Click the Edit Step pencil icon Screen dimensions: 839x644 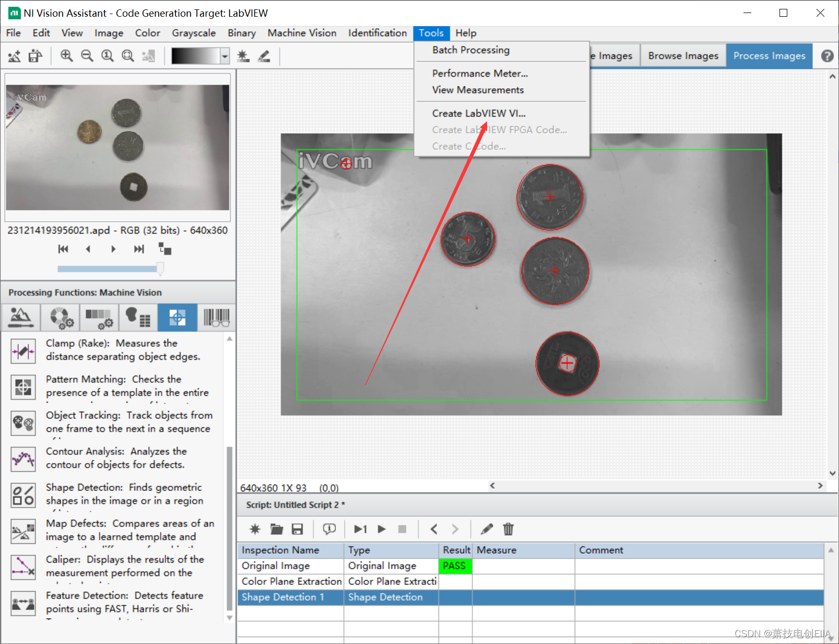[x=487, y=529]
